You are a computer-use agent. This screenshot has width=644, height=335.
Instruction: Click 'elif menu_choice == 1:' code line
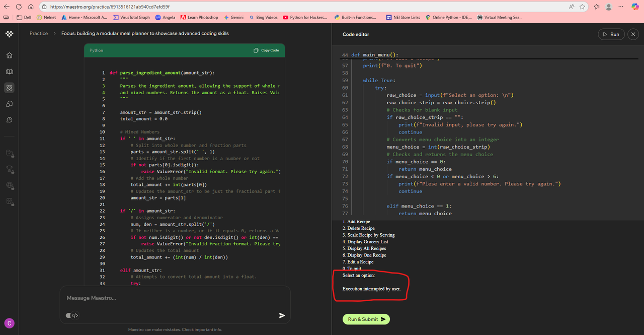click(419, 206)
